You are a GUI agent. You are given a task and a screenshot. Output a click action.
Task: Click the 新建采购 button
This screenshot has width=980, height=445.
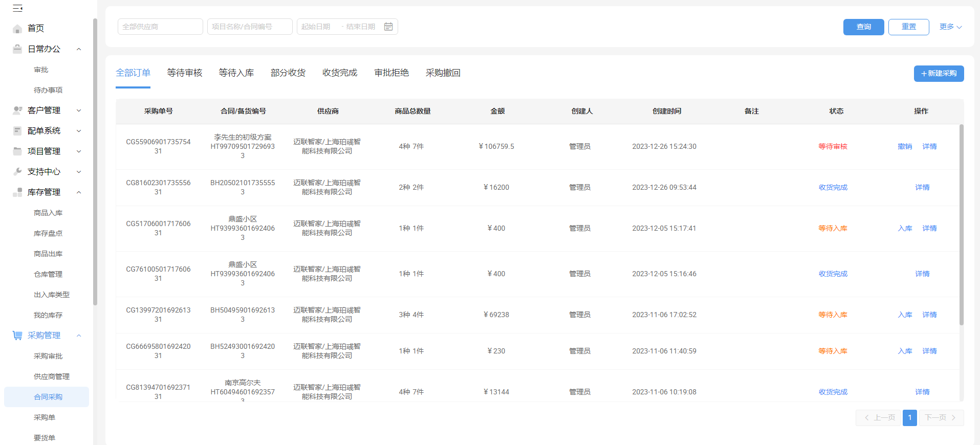click(939, 74)
